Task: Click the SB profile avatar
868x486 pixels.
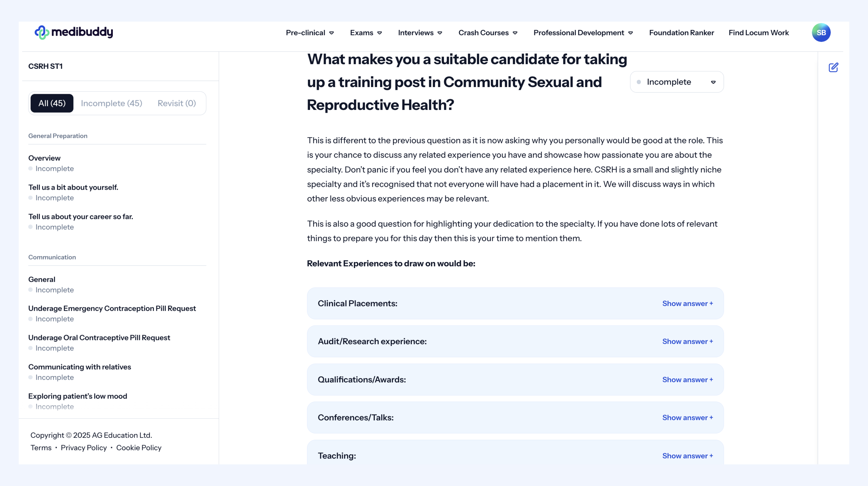Action: tap(821, 32)
